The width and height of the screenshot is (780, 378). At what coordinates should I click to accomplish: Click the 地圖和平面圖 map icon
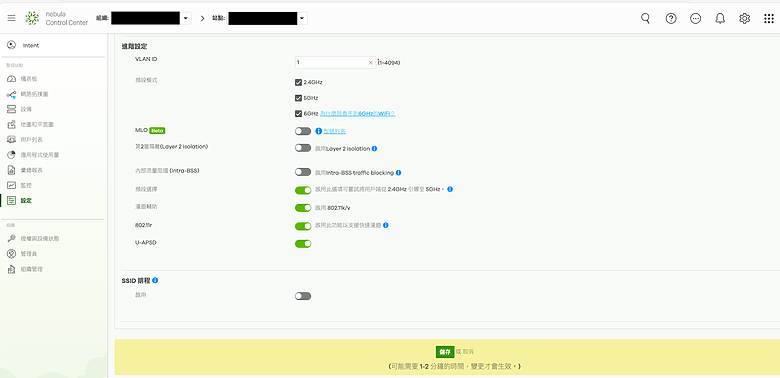tap(11, 124)
